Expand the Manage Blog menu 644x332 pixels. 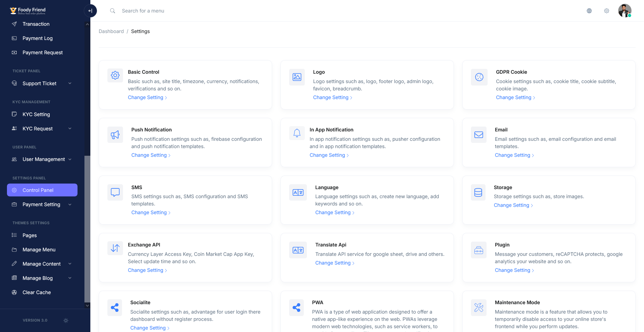click(x=42, y=278)
